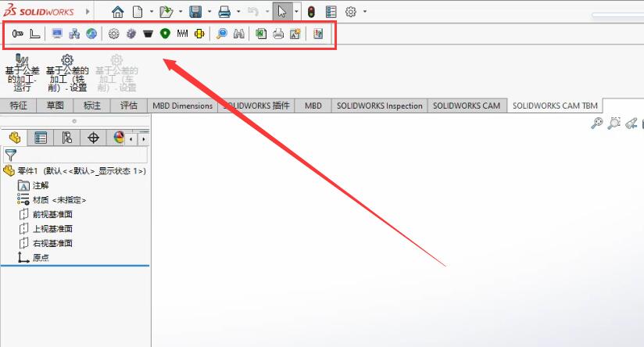Expand the SOLIDWORKS menu flyout arrow
The width and height of the screenshot is (644, 347).
[88, 12]
